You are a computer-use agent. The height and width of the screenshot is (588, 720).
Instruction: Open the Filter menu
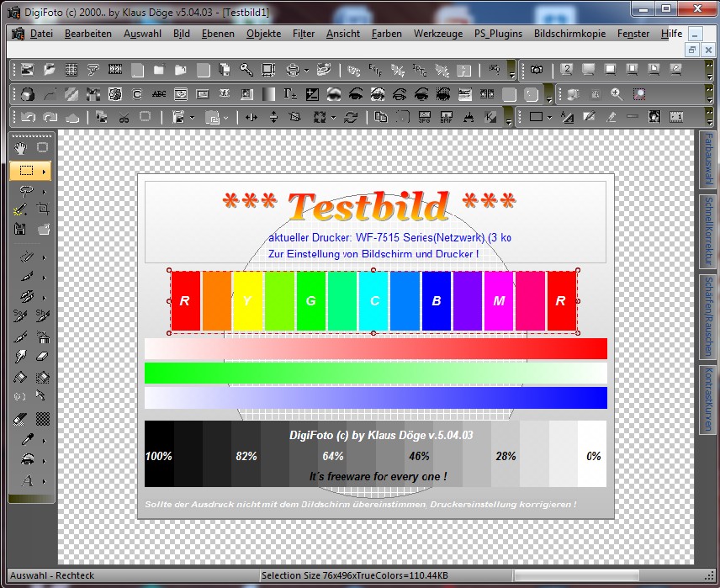pyautogui.click(x=304, y=34)
